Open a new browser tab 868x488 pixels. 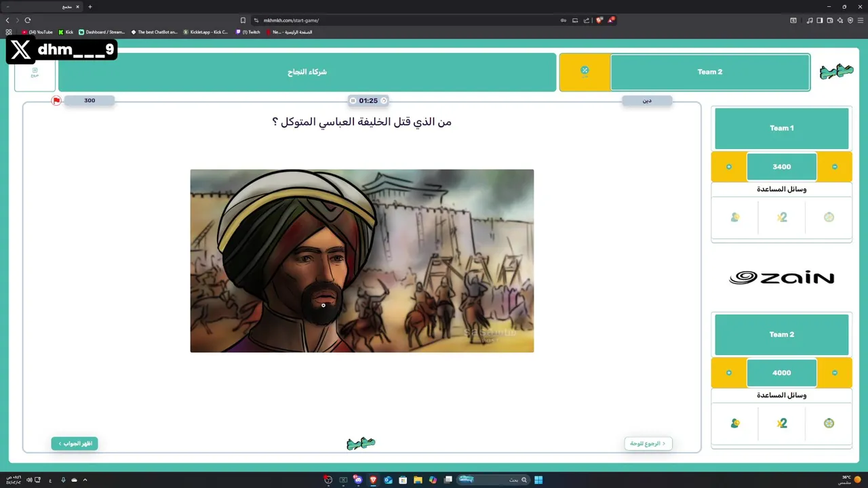pyautogui.click(x=90, y=7)
